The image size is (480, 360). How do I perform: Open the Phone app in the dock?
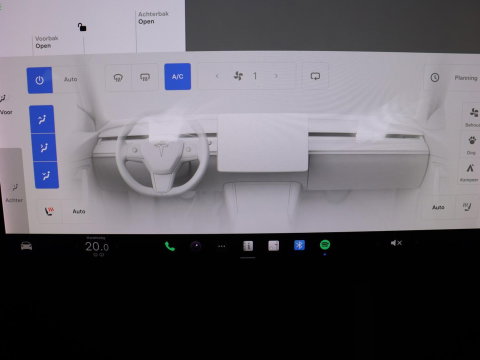(x=170, y=246)
